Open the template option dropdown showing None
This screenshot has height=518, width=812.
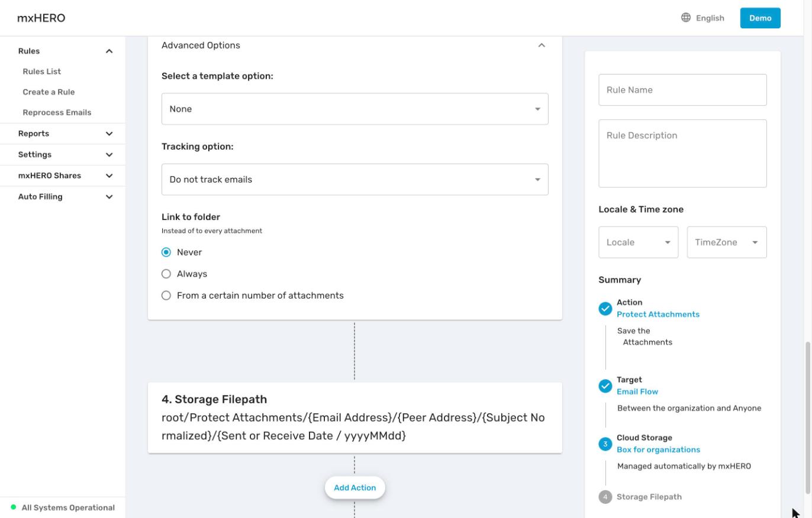(x=355, y=109)
